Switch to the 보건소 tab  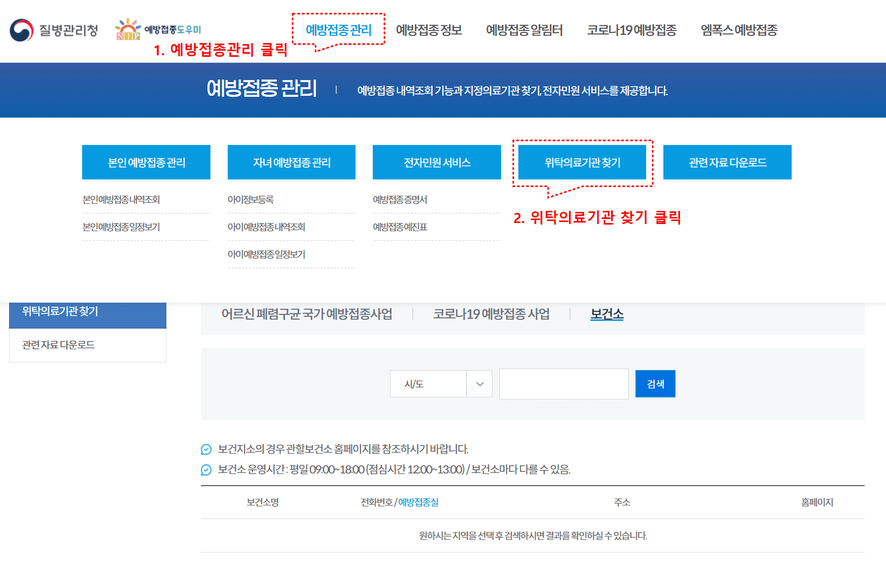pos(607,314)
